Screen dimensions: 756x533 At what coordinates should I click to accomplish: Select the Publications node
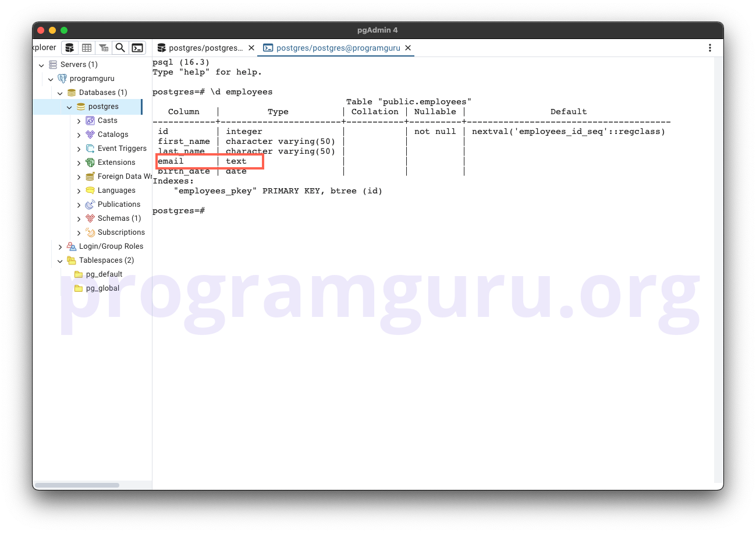point(118,204)
